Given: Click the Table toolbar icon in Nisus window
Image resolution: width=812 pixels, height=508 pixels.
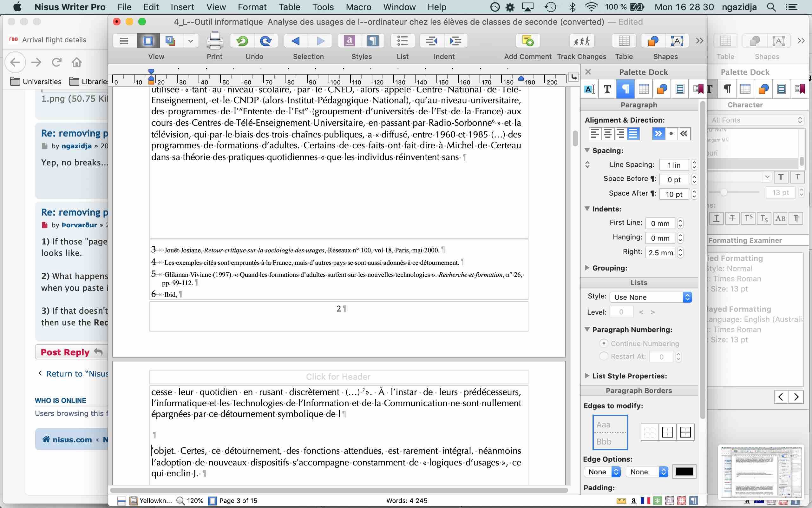Looking at the screenshot, I should [624, 41].
